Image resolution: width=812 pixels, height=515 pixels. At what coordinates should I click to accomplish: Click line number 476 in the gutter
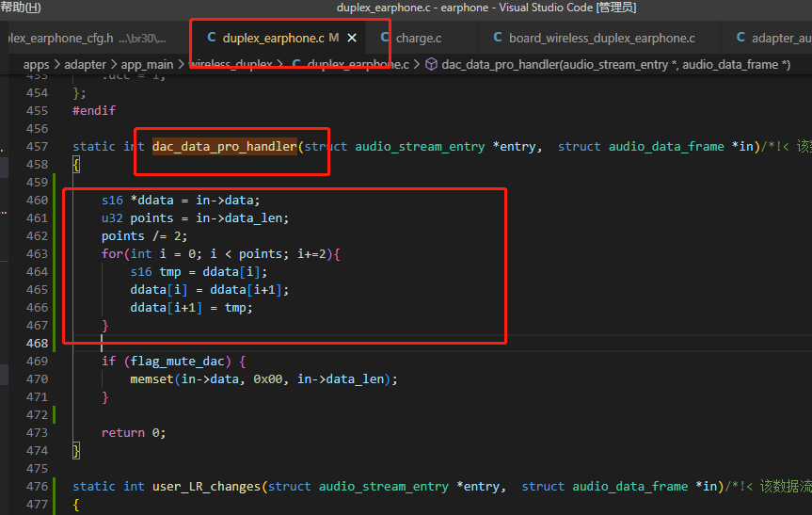(37, 486)
